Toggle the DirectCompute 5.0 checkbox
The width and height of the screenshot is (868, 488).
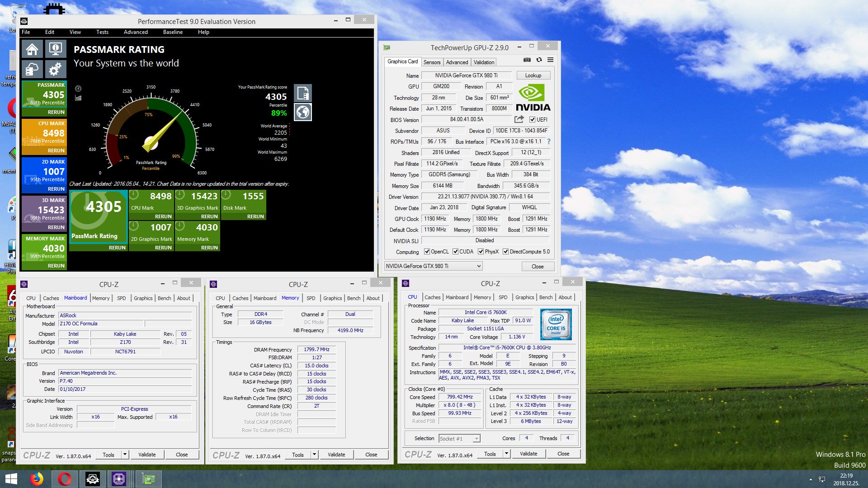(x=505, y=252)
